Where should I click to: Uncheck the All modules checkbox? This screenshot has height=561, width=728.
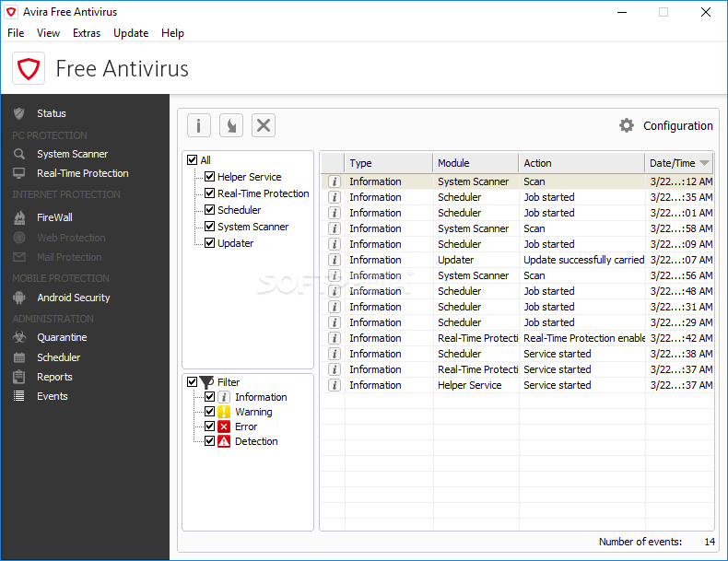(193, 160)
